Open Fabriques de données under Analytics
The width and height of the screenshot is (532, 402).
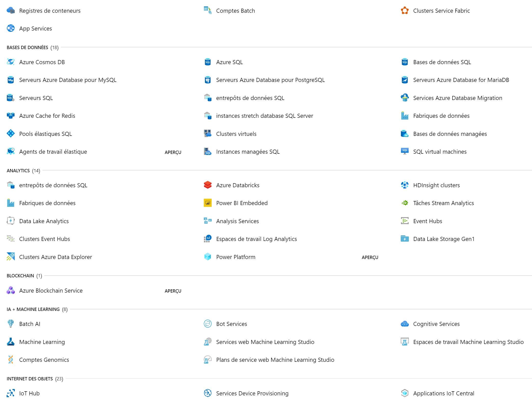point(47,203)
